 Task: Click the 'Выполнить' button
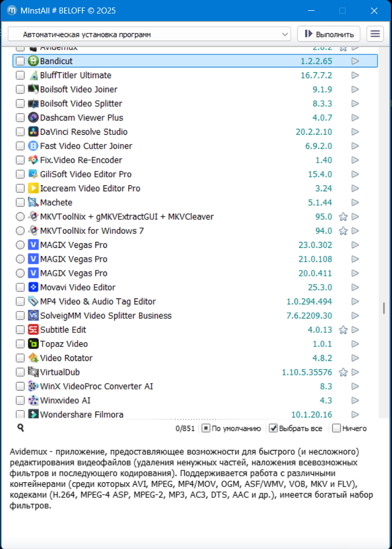coord(329,34)
